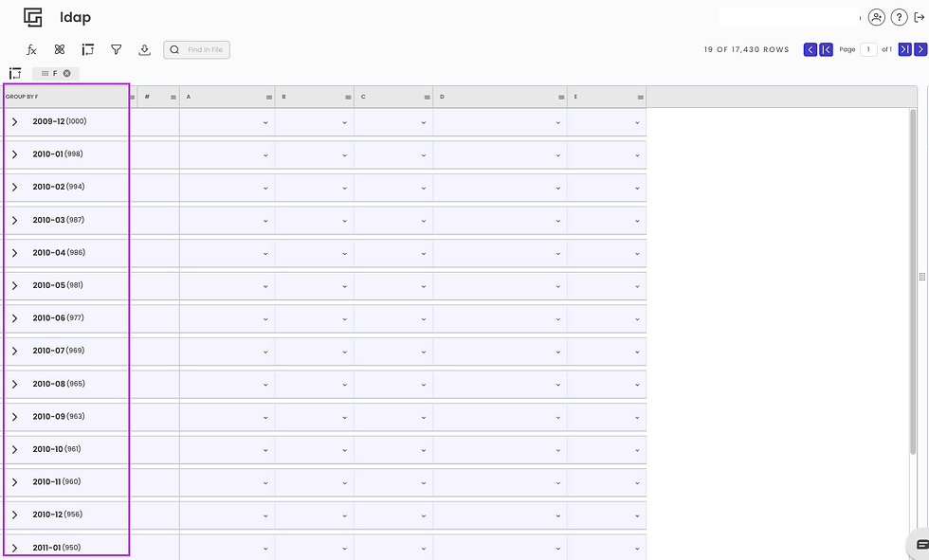This screenshot has width=929, height=560.
Task: Open column B menu icon
Action: (x=349, y=97)
